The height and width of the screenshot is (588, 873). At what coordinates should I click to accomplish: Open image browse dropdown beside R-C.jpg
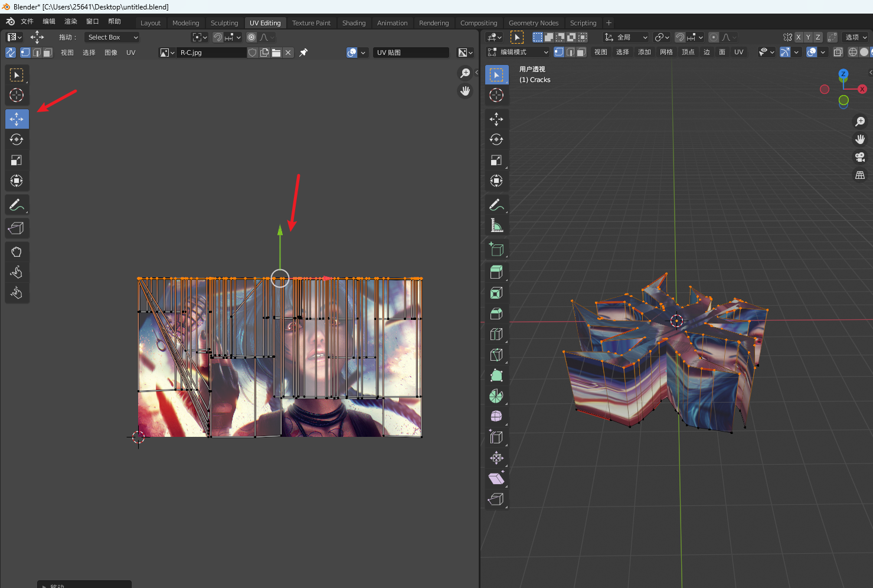pyautogui.click(x=168, y=53)
